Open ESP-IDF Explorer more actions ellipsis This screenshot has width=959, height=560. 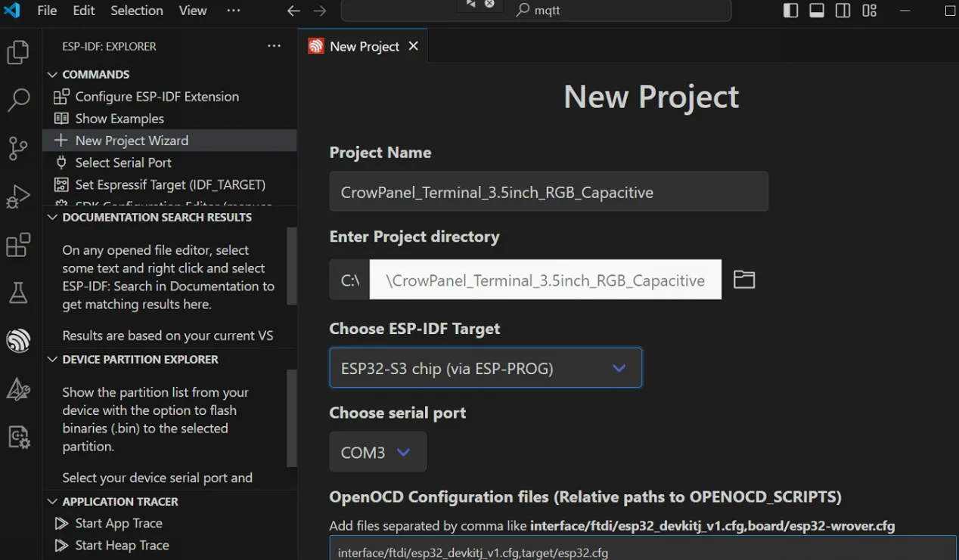275,46
